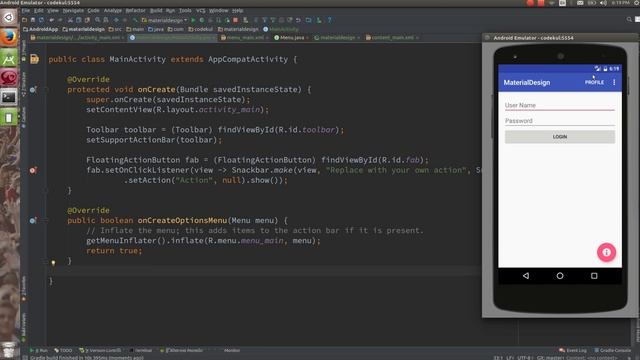640x360 pixels.
Task: Click the class gutter icon beside MainActivity declaration
Action: (x=34, y=59)
